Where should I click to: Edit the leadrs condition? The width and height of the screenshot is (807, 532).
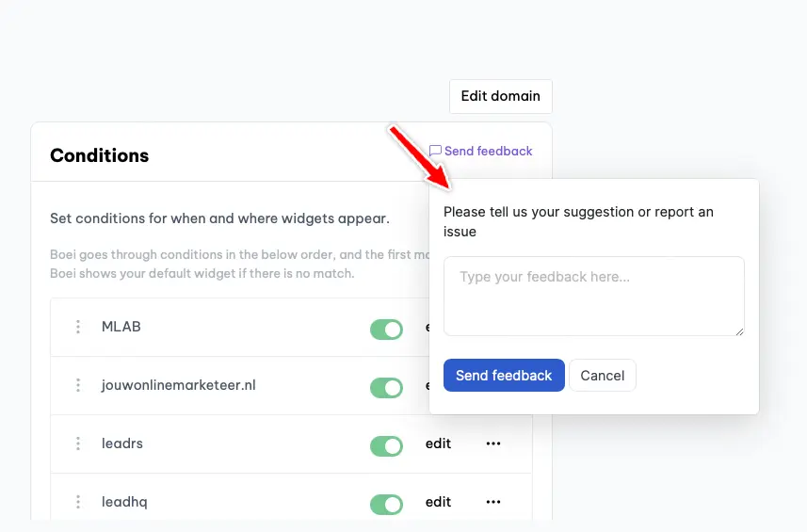(x=438, y=443)
